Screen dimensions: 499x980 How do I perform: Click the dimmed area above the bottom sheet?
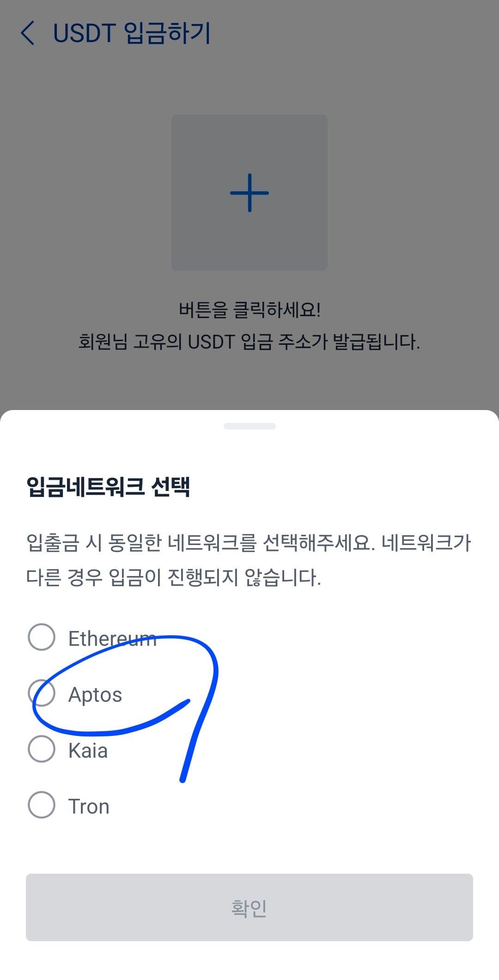249,384
